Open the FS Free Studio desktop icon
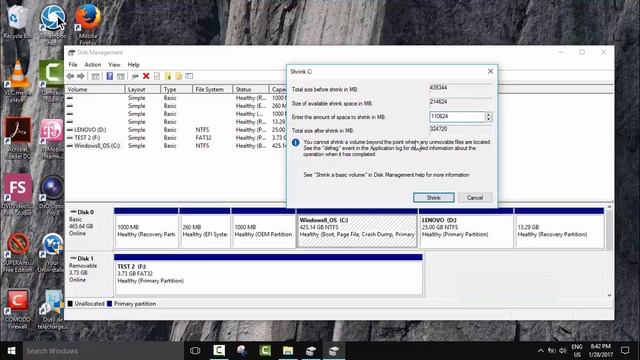The image size is (640, 360). 17,195
